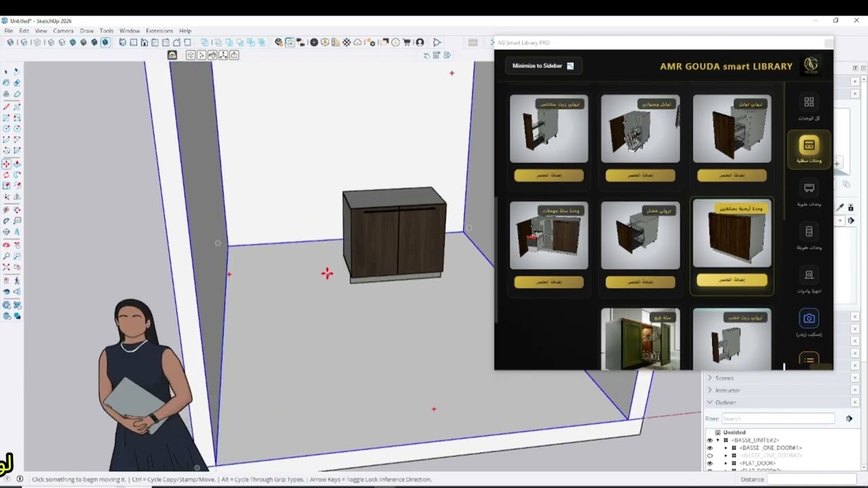Screen dimensions: 868x488
Task: Add the highlighted two-door base unit
Action: [x=732, y=280]
